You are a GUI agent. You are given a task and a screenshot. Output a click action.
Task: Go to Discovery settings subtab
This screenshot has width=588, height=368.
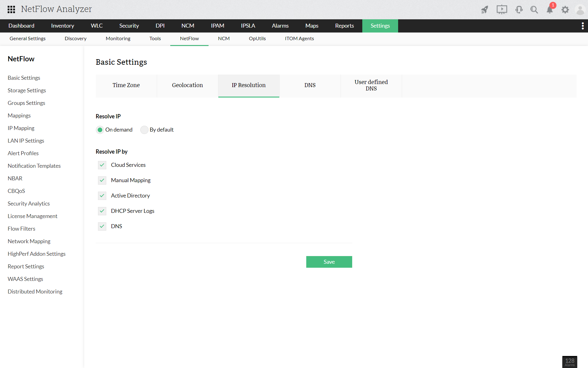[75, 39]
